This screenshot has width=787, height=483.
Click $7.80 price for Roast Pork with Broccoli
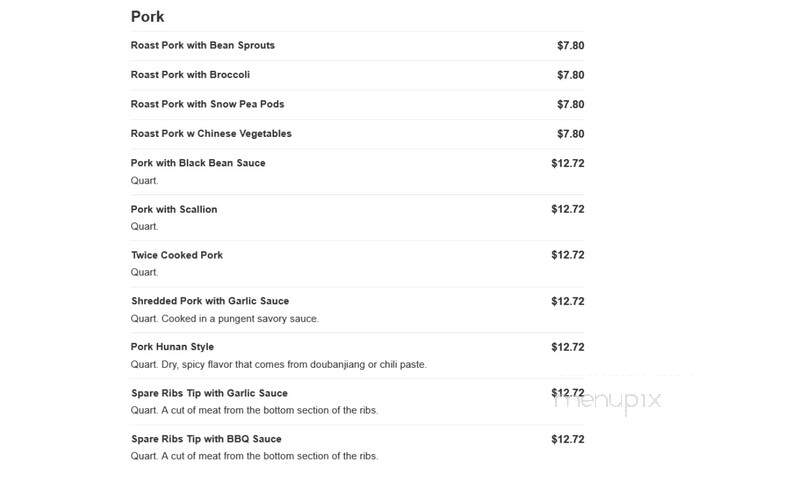[x=571, y=75]
